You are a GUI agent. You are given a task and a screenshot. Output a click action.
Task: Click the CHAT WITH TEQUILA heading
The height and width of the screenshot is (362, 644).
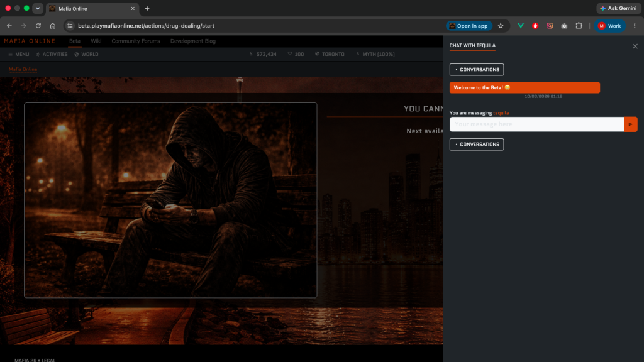click(x=472, y=45)
